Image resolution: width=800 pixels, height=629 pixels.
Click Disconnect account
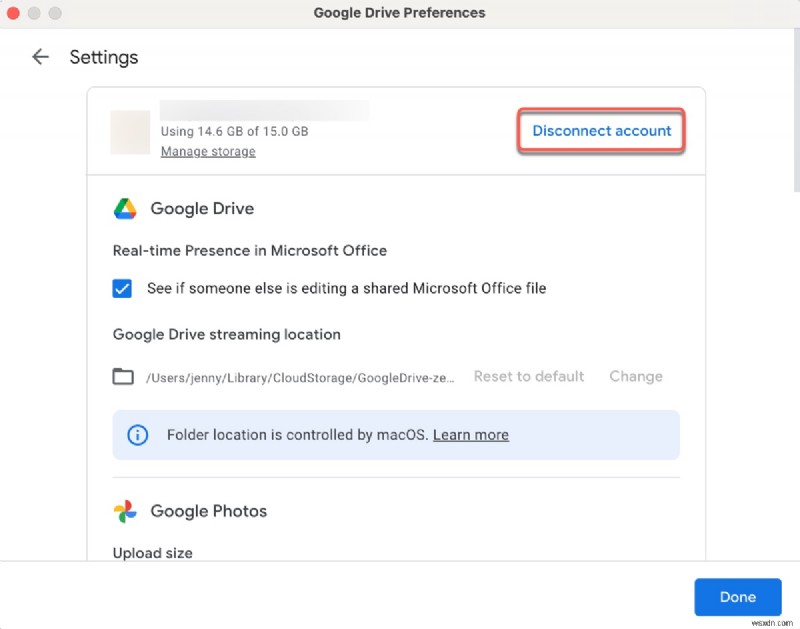click(x=602, y=131)
